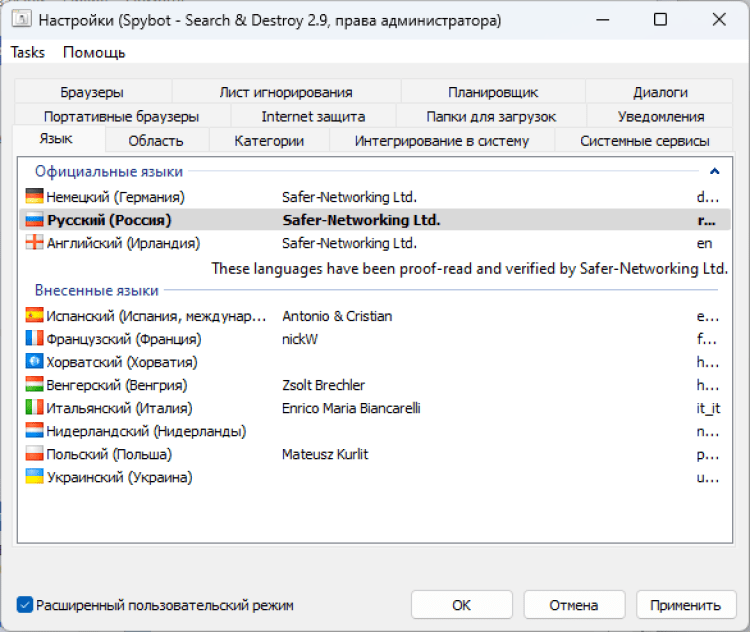
Task: Click the Ukrainian flag icon
Action: [34, 477]
